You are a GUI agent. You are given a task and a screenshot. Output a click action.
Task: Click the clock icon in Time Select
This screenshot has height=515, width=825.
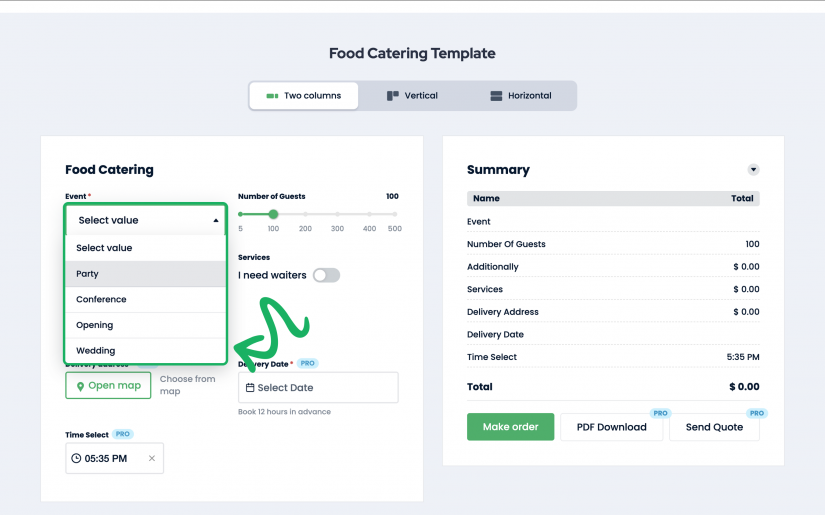coord(76,458)
